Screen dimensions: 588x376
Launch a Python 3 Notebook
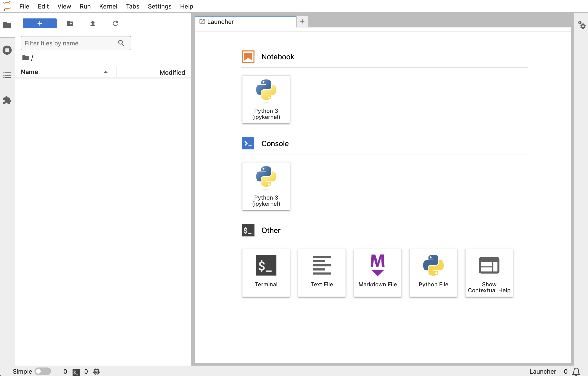(266, 99)
